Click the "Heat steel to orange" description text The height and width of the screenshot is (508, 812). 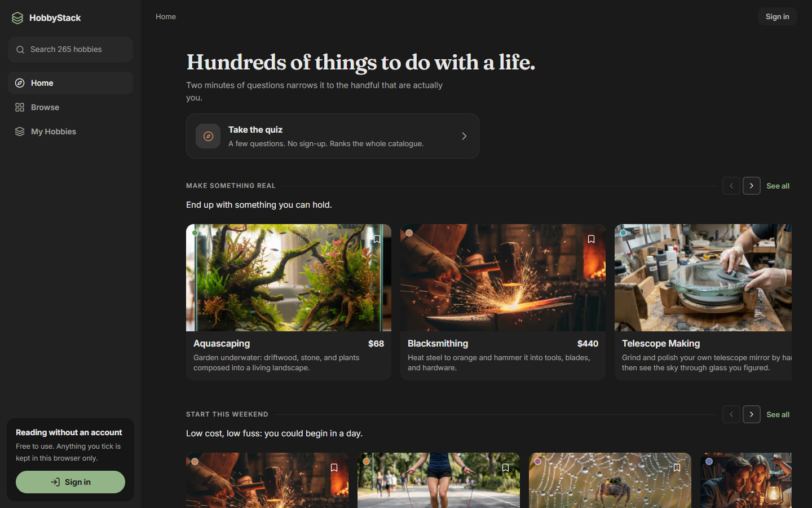click(499, 363)
